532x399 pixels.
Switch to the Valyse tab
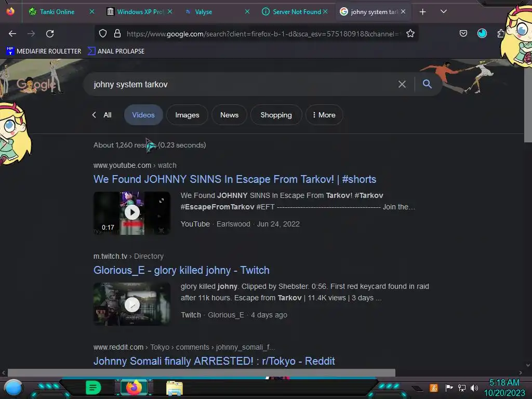pos(204,12)
